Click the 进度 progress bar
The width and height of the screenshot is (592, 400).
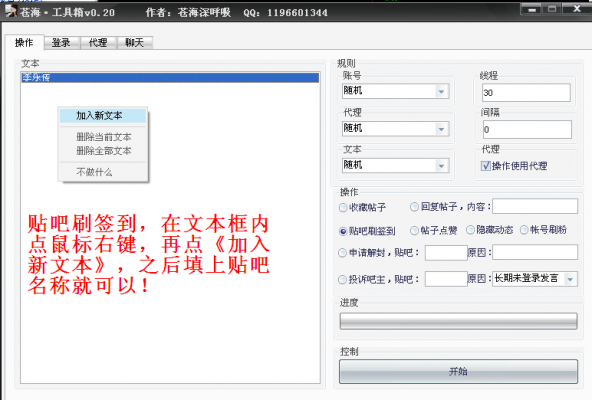[458, 321]
